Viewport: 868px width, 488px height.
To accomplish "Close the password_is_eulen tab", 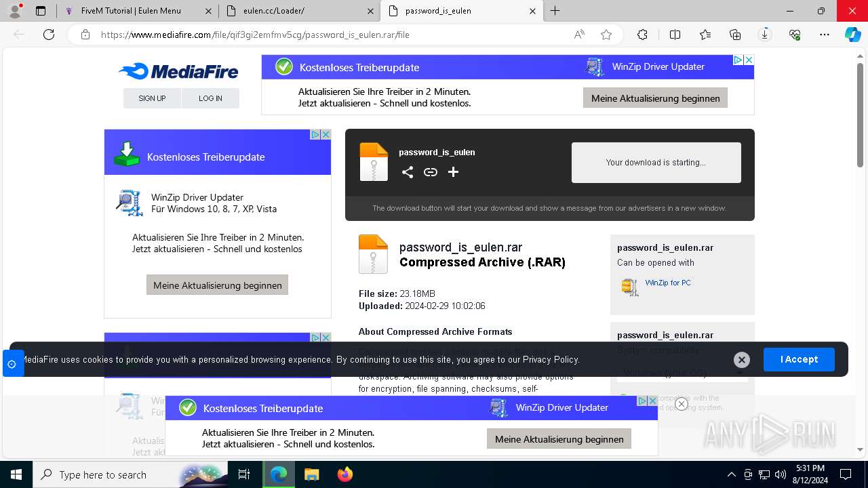I will (x=532, y=11).
